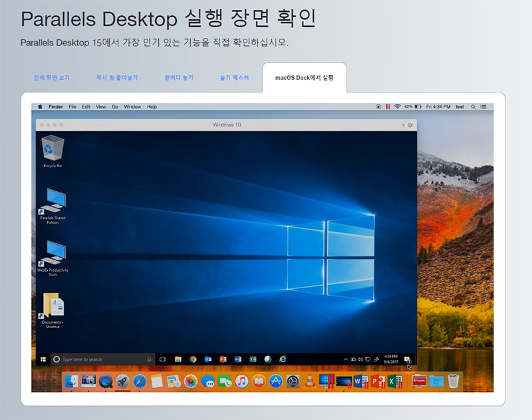
Task: Select the macOS Dock에서 실행 tab
Action: pos(305,77)
